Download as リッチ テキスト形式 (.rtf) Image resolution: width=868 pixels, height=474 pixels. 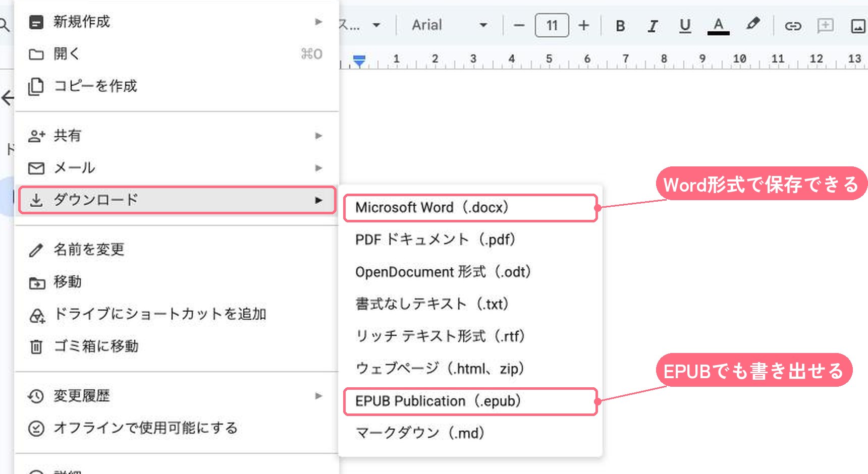pos(470,336)
